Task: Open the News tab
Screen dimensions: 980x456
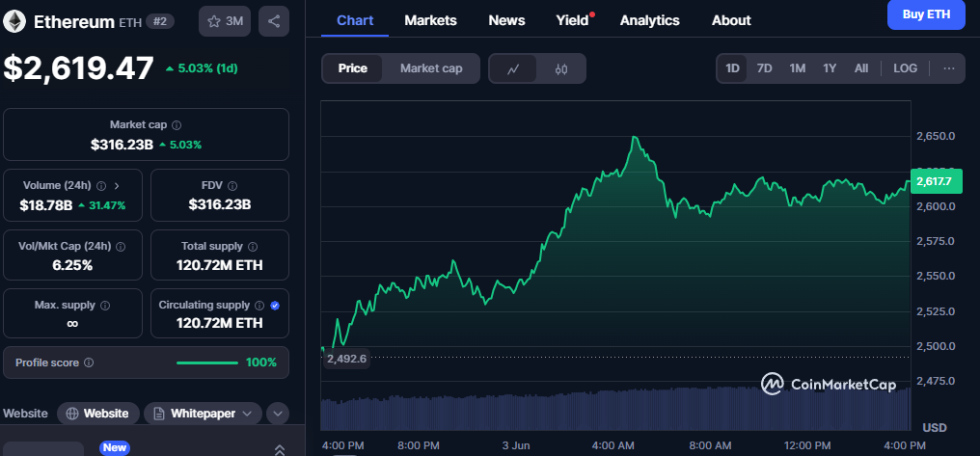Action: pyautogui.click(x=506, y=20)
